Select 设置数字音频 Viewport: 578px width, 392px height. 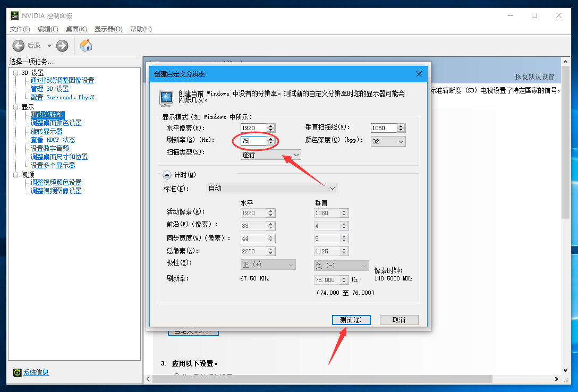[x=50, y=148]
